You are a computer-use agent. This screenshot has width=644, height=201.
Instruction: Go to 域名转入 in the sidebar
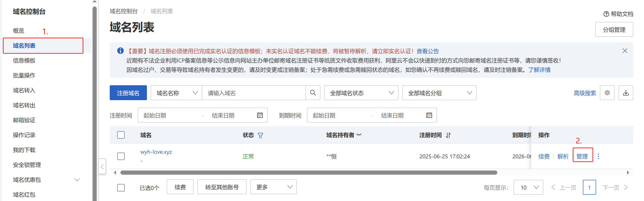pos(24,90)
